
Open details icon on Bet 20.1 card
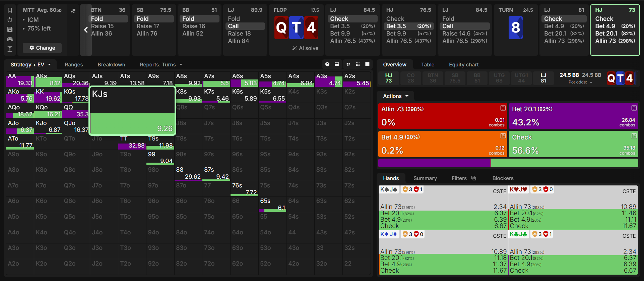[x=634, y=108]
